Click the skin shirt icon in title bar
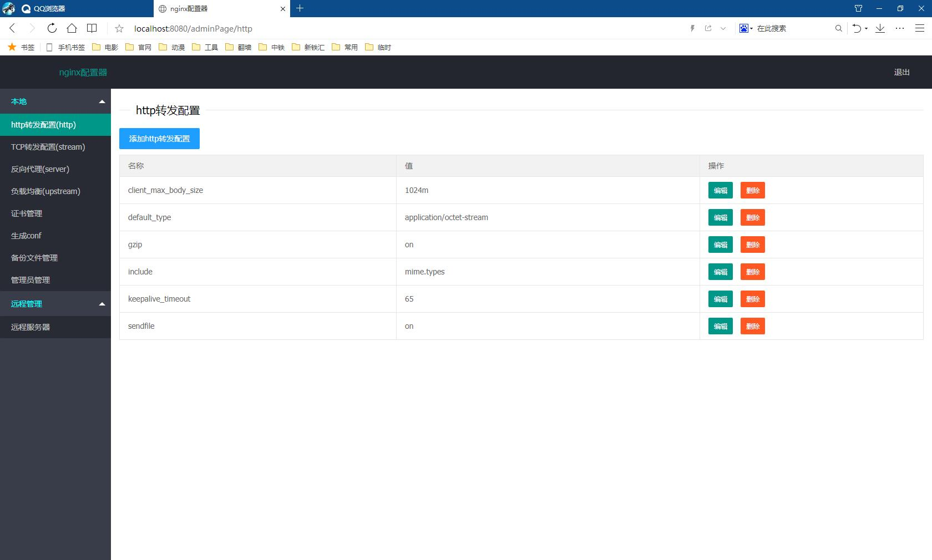 click(x=858, y=8)
